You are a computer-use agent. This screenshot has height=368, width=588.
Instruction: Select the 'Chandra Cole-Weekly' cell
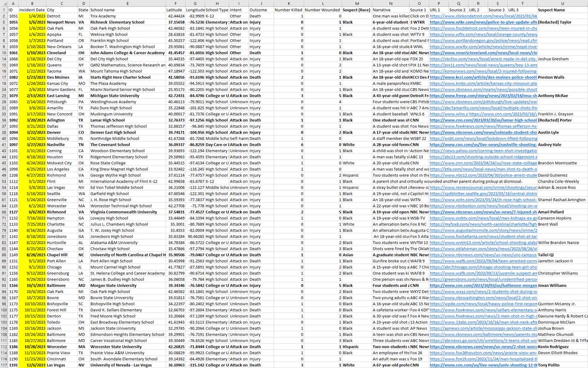coord(562,181)
